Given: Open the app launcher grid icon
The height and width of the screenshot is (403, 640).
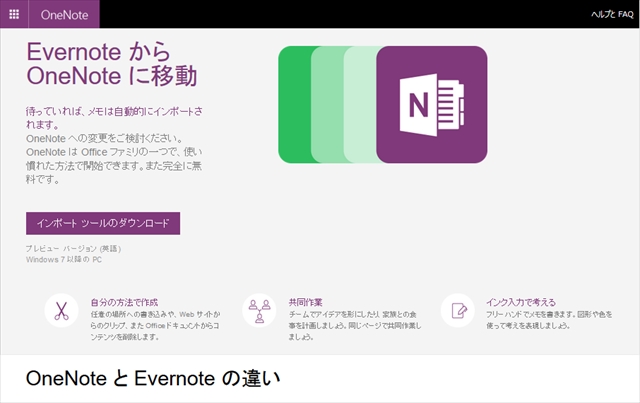Looking at the screenshot, I should pyautogui.click(x=14, y=14).
